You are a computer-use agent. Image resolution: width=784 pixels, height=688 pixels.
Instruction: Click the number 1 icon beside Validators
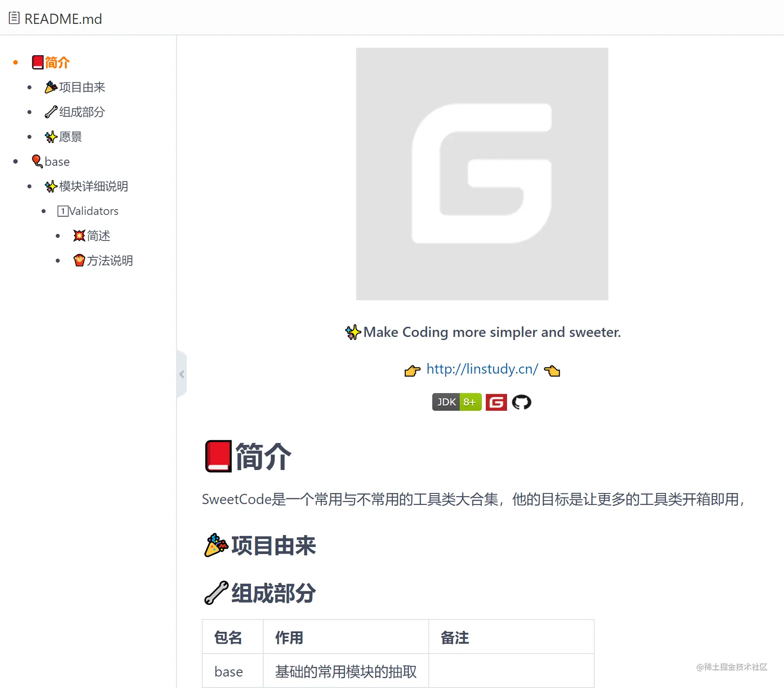[x=63, y=211]
